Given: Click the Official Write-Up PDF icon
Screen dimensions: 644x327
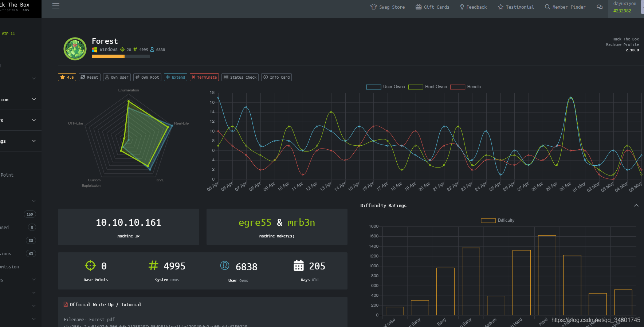Looking at the screenshot, I should (x=66, y=304).
